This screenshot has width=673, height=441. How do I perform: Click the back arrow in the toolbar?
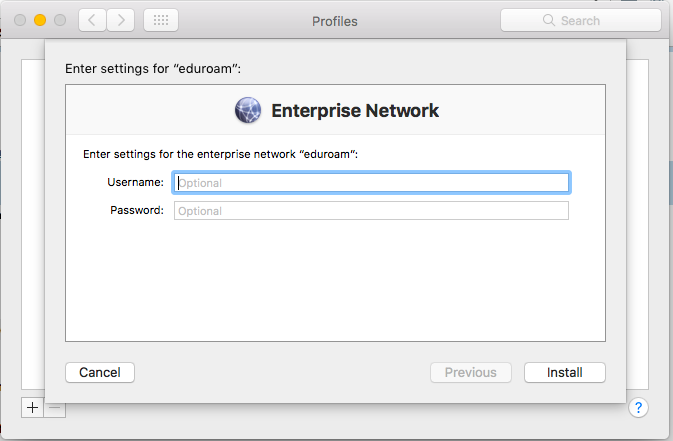pyautogui.click(x=92, y=20)
